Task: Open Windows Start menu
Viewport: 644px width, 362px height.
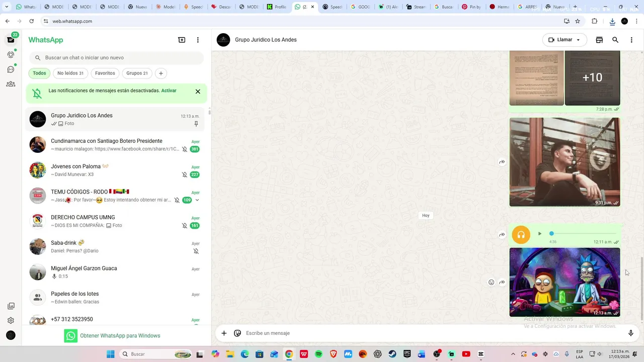Action: pos(110,354)
